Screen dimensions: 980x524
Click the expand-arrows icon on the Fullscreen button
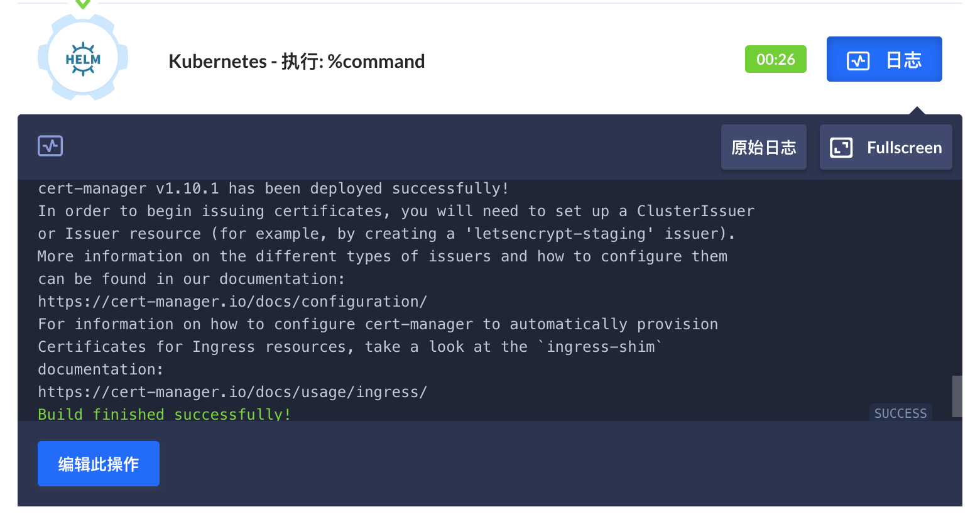[x=841, y=147]
